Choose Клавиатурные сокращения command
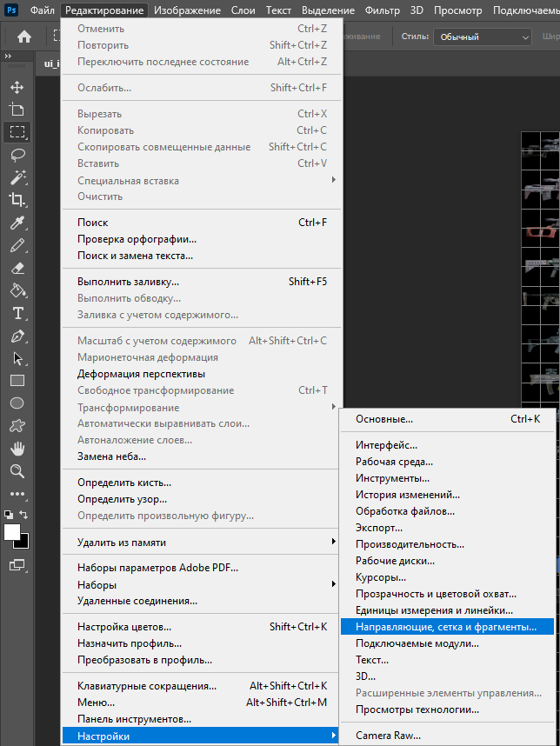This screenshot has width=560, height=746. coord(202,686)
